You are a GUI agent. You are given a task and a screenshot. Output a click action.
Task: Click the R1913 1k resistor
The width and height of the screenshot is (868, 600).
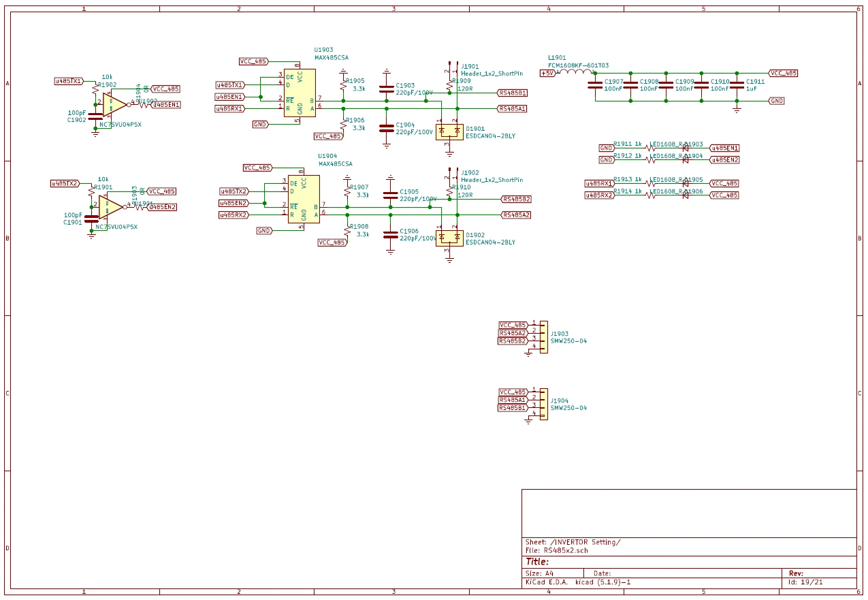(x=649, y=183)
